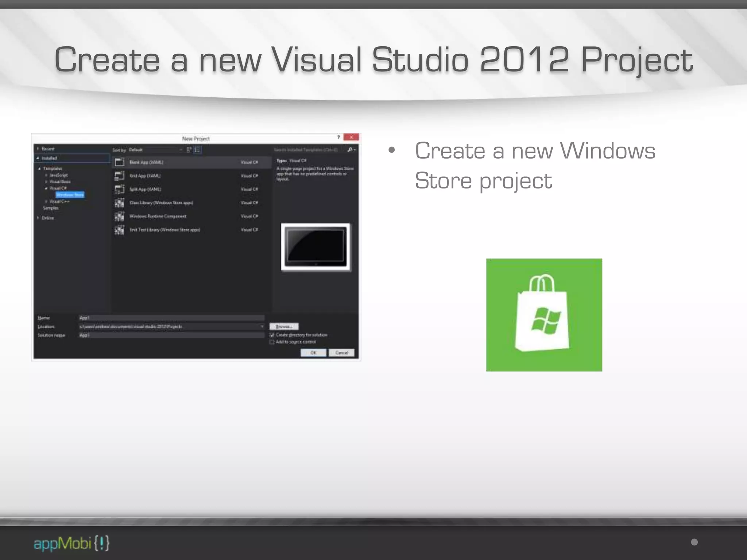Click the green Windows Store bag logo
This screenshot has width=747, height=560.
click(x=544, y=315)
